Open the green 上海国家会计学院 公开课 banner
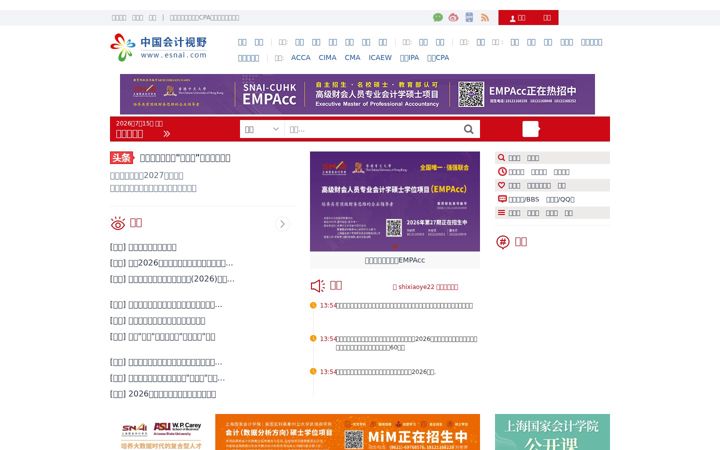This screenshot has width=720, height=450. pos(552,432)
